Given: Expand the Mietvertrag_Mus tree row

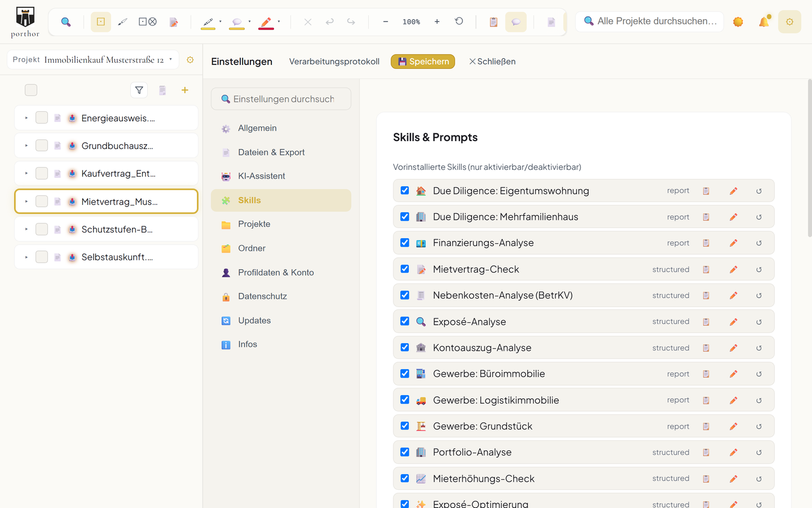Looking at the screenshot, I should 27,202.
